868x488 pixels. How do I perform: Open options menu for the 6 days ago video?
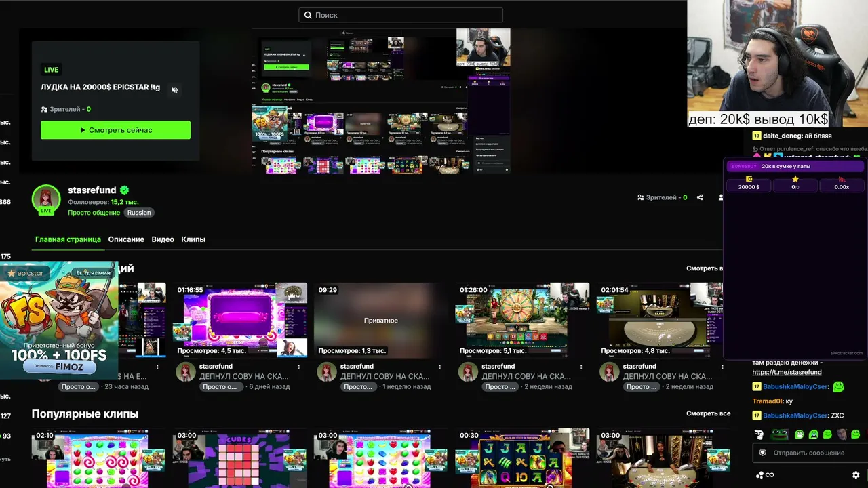[x=299, y=367]
